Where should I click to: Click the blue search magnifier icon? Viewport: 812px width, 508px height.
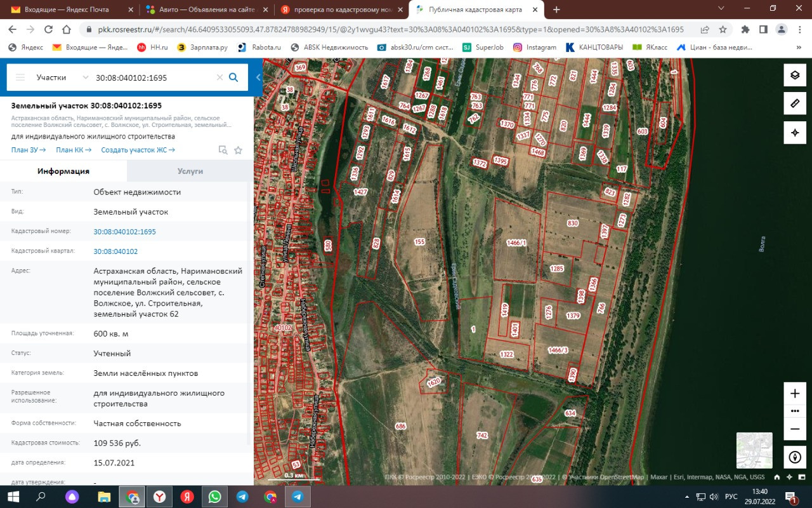click(x=233, y=77)
